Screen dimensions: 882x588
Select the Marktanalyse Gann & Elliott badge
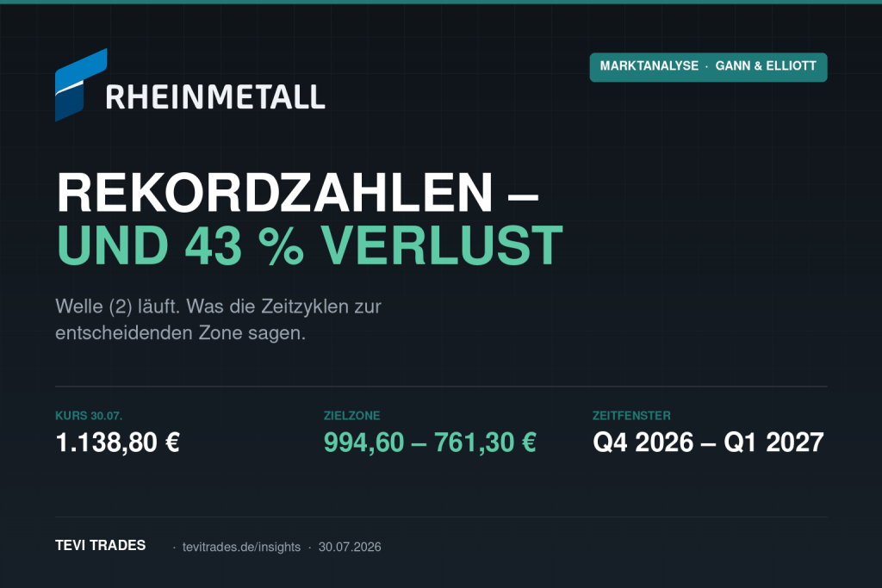[708, 67]
